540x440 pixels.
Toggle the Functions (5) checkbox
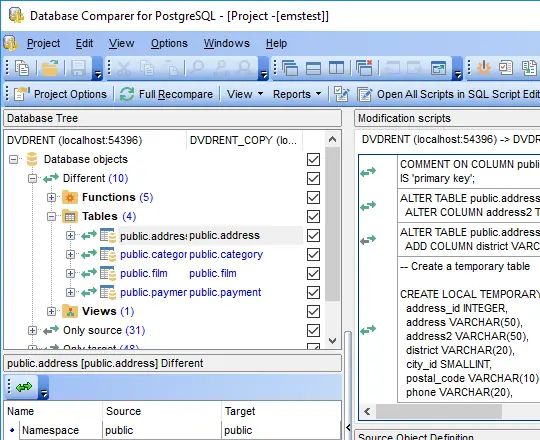click(x=313, y=198)
